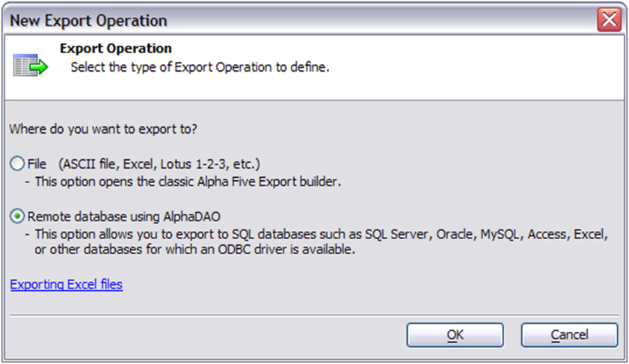Click the Remote database using AlphaDAO label

(123, 217)
